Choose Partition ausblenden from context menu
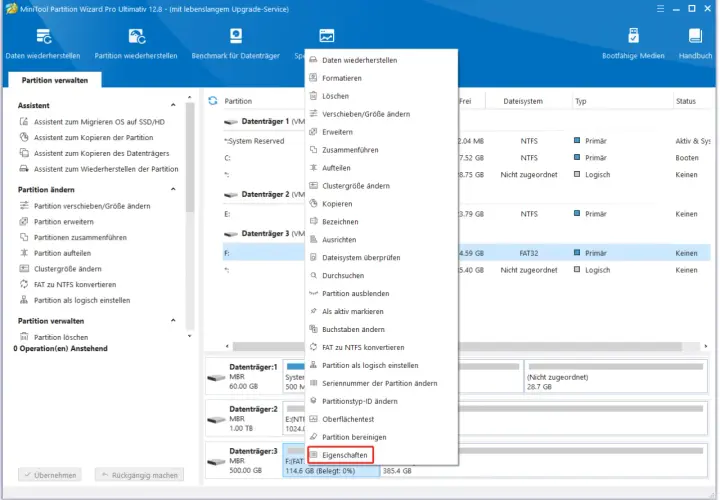This screenshot has width=720, height=500. [381, 293]
